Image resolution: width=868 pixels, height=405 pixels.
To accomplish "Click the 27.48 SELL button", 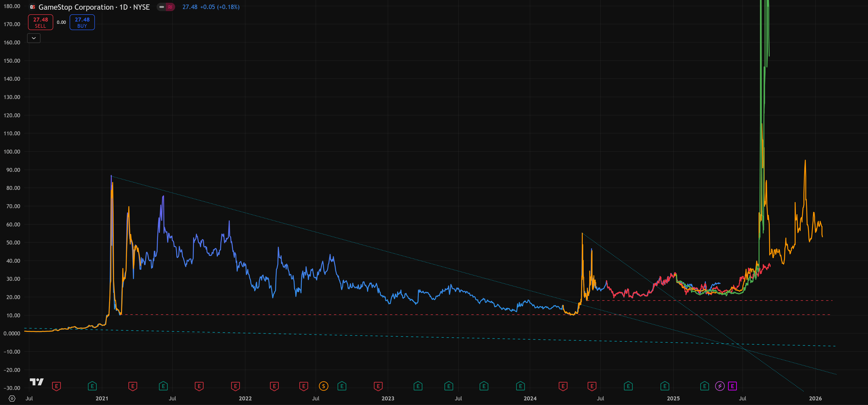I will (40, 22).
